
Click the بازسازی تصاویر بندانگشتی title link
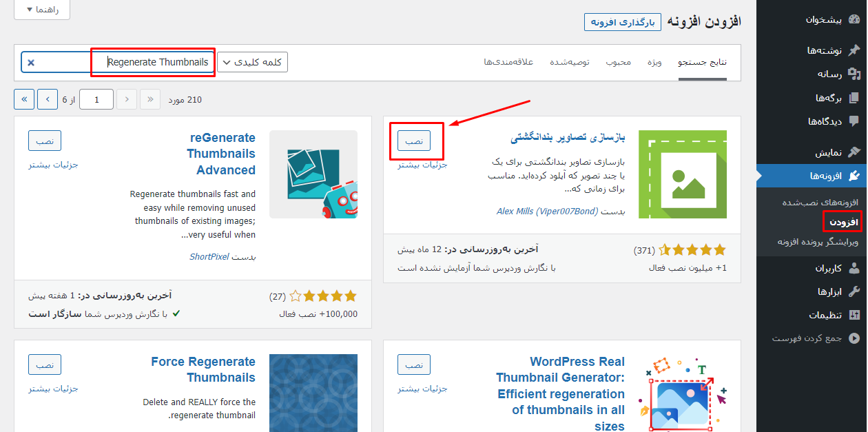568,138
